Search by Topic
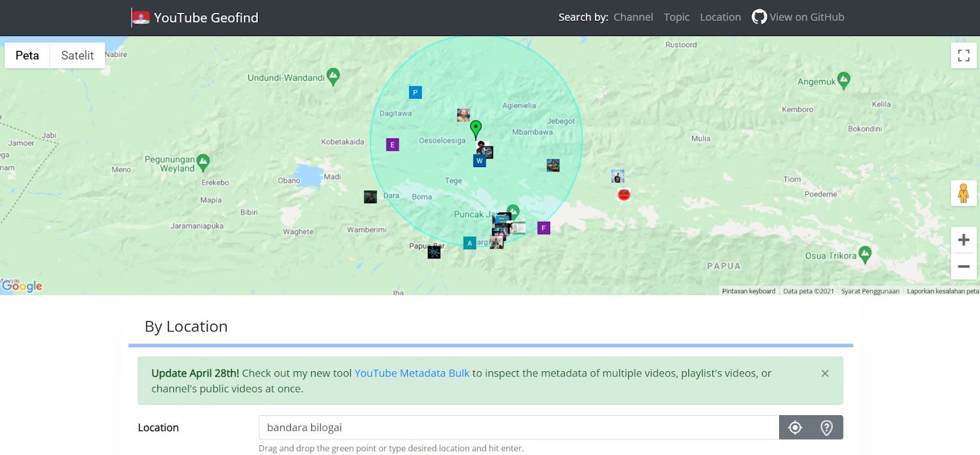This screenshot has width=980, height=455. 677,17
